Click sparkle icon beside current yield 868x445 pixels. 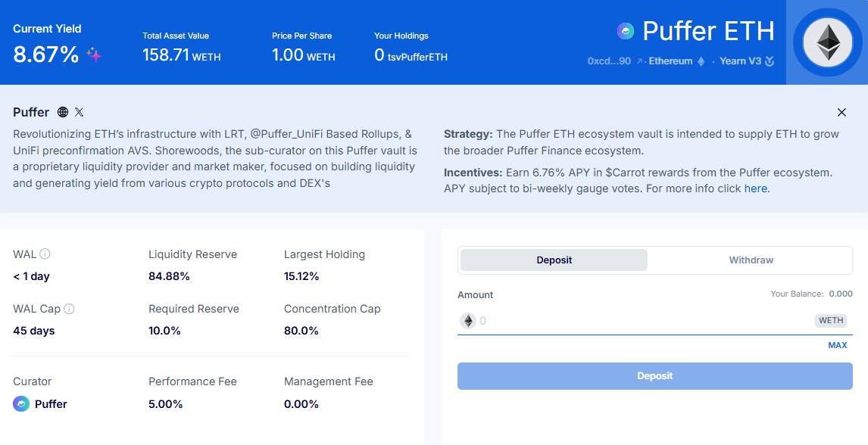click(94, 54)
